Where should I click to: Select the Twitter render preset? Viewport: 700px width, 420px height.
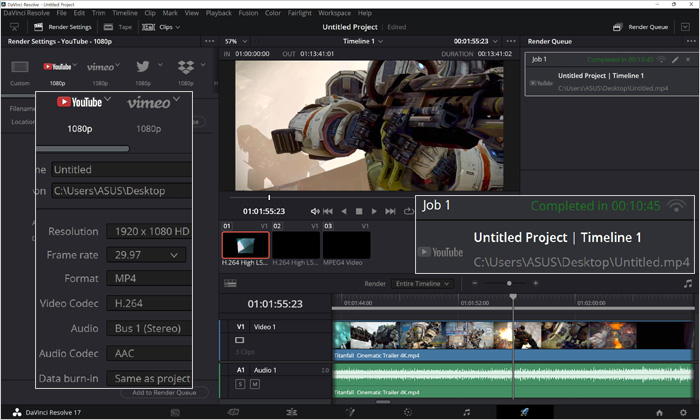point(143,67)
